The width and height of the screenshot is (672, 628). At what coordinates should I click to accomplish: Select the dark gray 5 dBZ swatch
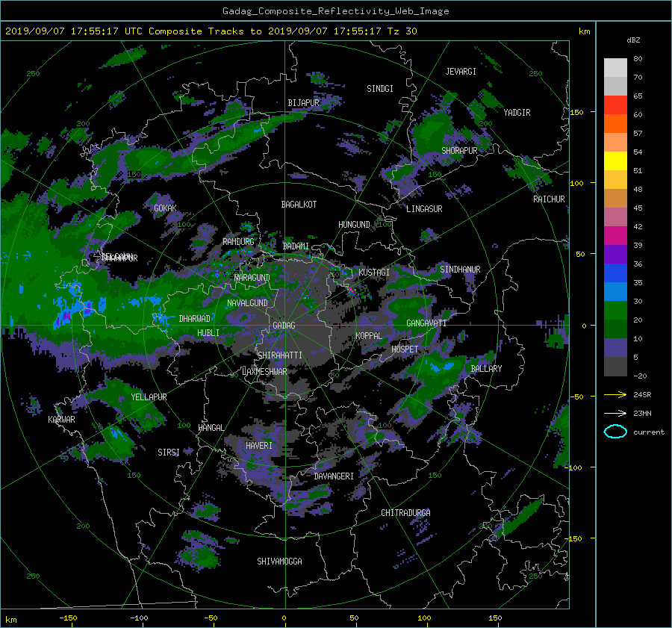tap(615, 366)
